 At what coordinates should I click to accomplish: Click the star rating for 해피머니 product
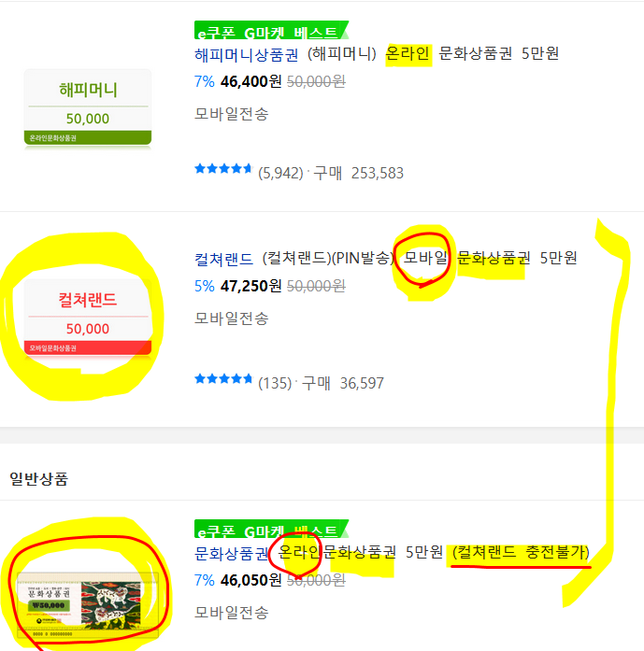click(x=223, y=168)
